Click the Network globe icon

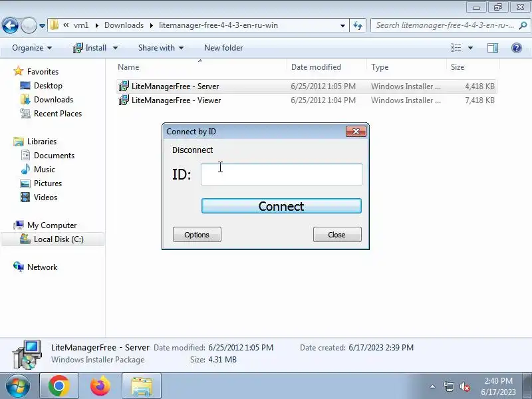(x=19, y=267)
